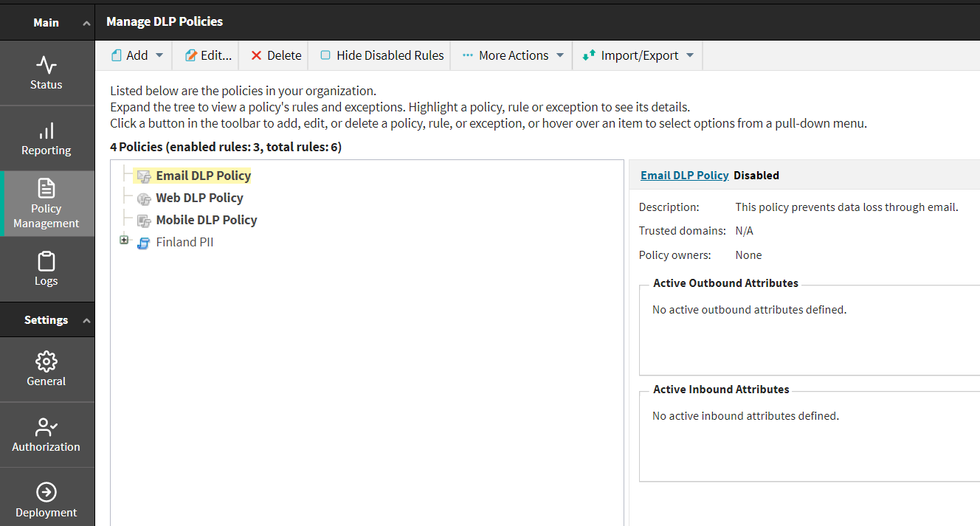Select Policy Management in the sidebar
The height and width of the screenshot is (526, 980).
(x=46, y=204)
